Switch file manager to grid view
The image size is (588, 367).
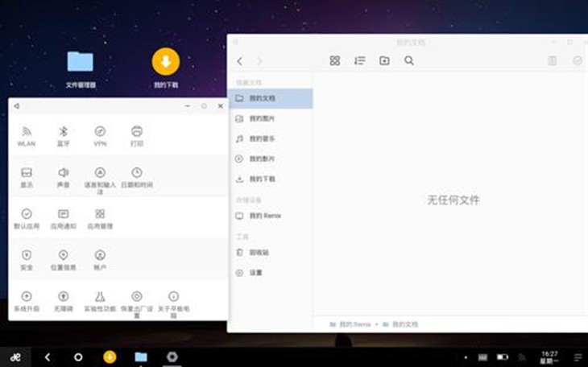(x=335, y=60)
